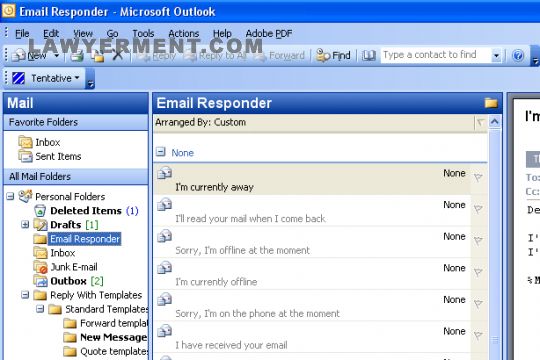Open the Go menu
This screenshot has height=360, width=540.
point(112,33)
